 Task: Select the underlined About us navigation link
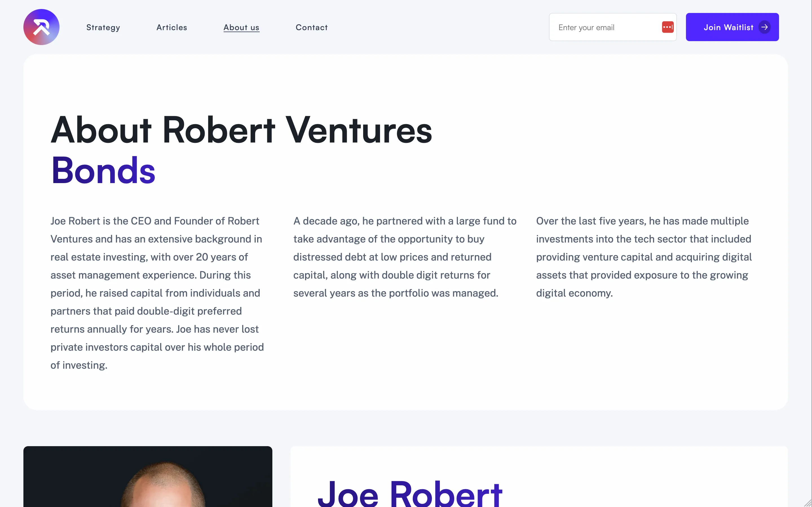click(x=241, y=28)
